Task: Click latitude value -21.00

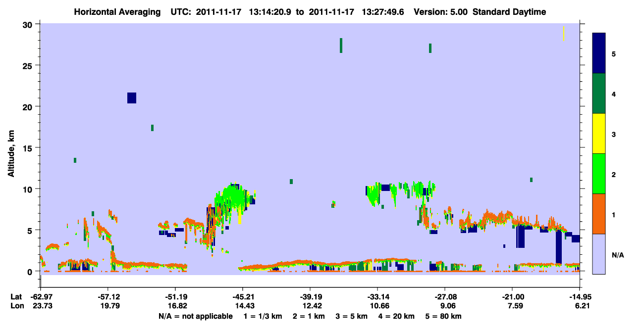Action: point(512,297)
